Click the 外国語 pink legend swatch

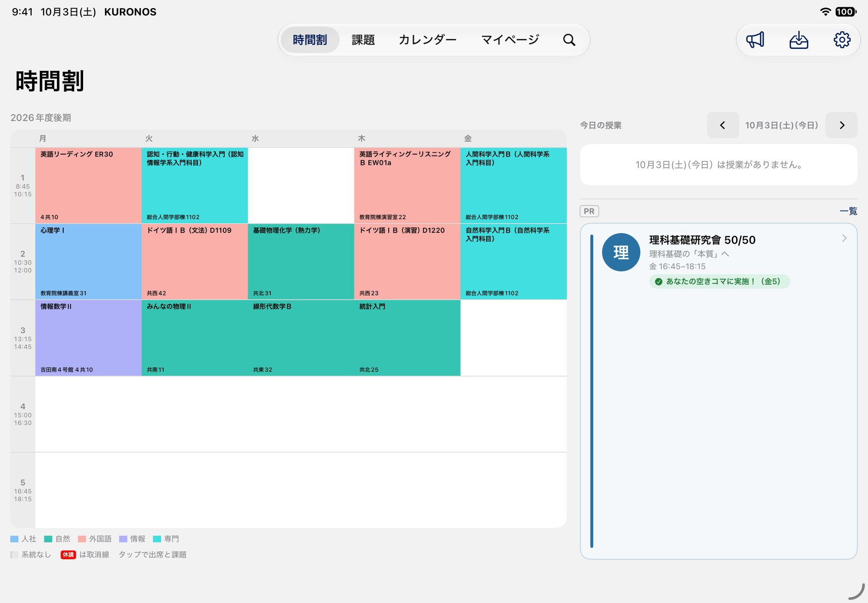(x=82, y=539)
